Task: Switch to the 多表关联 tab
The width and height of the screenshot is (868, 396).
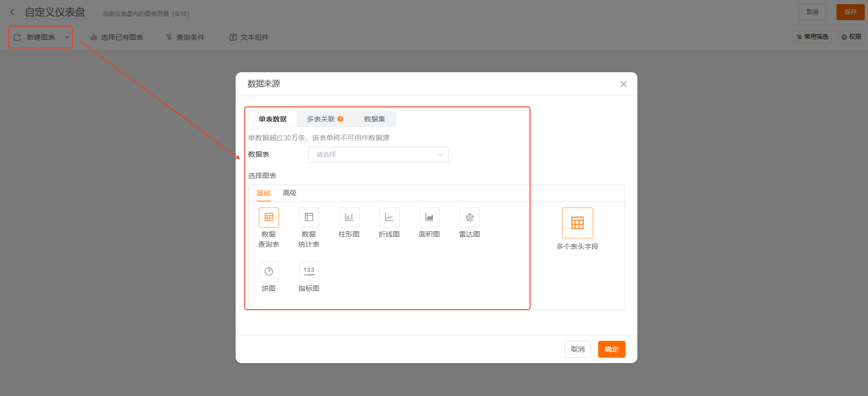Action: pyautogui.click(x=321, y=119)
